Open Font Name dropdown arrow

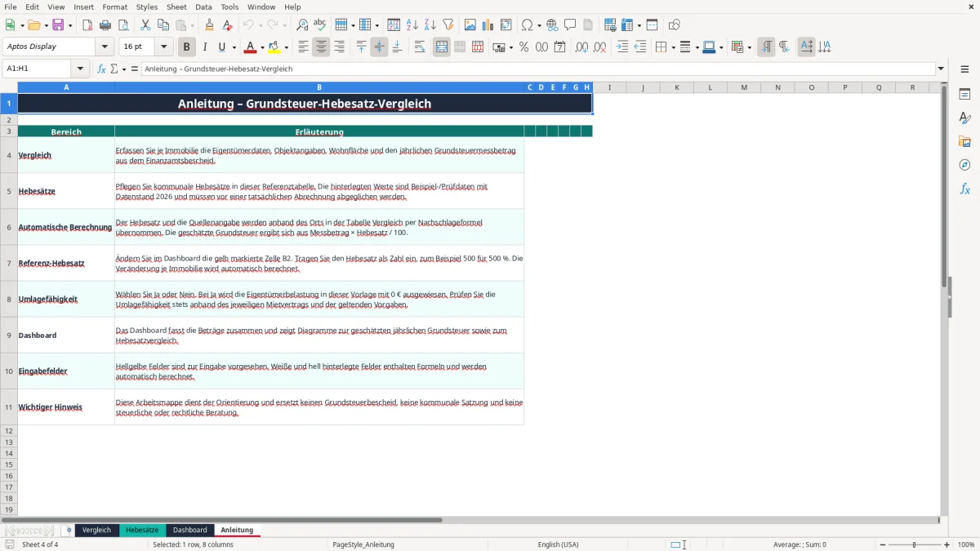click(x=105, y=47)
